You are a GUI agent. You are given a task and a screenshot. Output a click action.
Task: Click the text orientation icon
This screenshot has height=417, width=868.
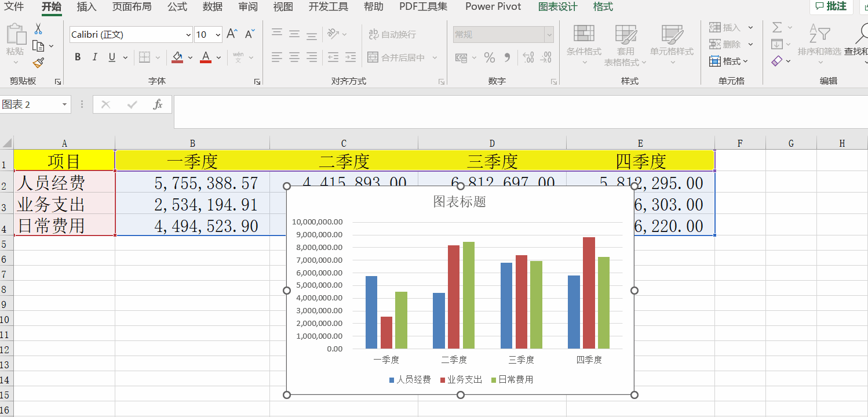click(x=333, y=34)
